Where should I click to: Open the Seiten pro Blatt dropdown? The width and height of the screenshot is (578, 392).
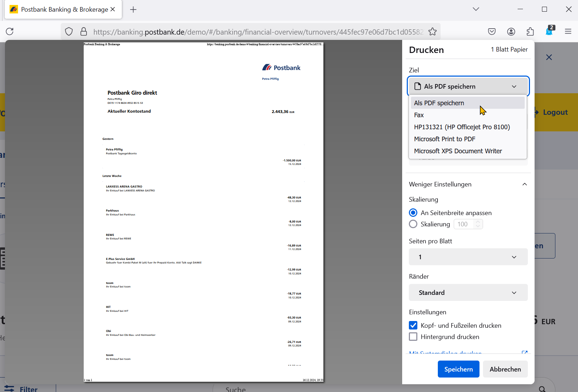coord(468,257)
